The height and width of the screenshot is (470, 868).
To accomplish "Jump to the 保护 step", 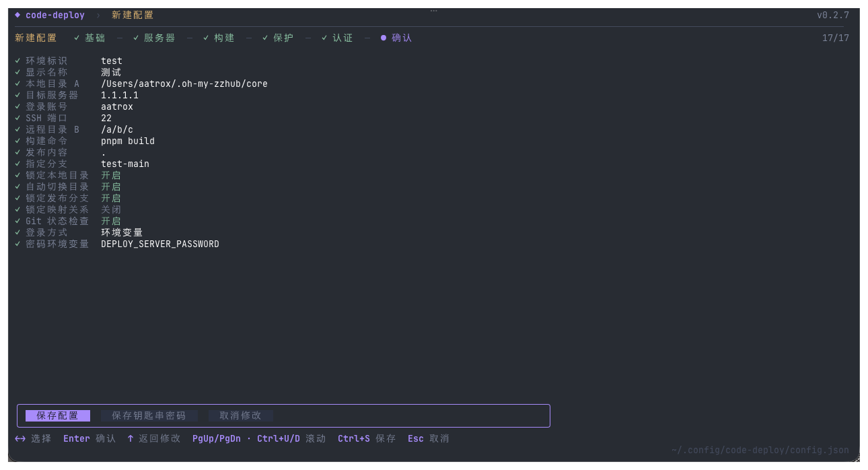I will coord(283,38).
